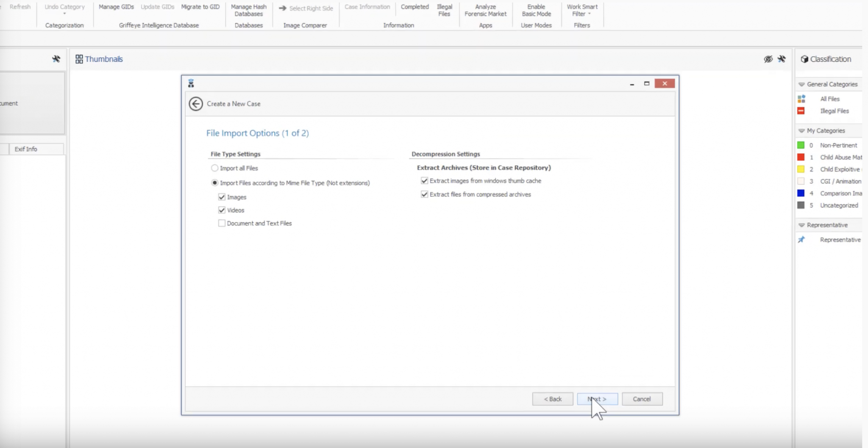Image resolution: width=868 pixels, height=448 pixels.
Task: Uncheck Extract images from windows thumb cache
Action: 425,180
